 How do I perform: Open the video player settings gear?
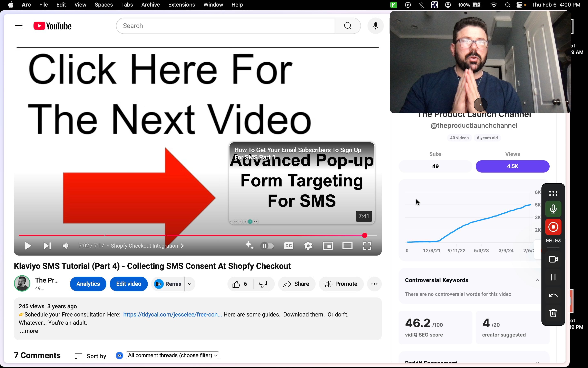(x=308, y=246)
